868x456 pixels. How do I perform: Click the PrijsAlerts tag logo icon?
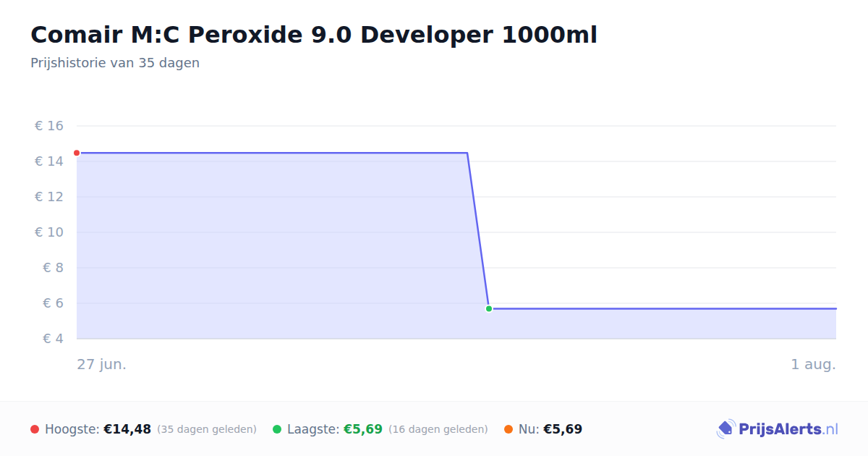tap(726, 429)
